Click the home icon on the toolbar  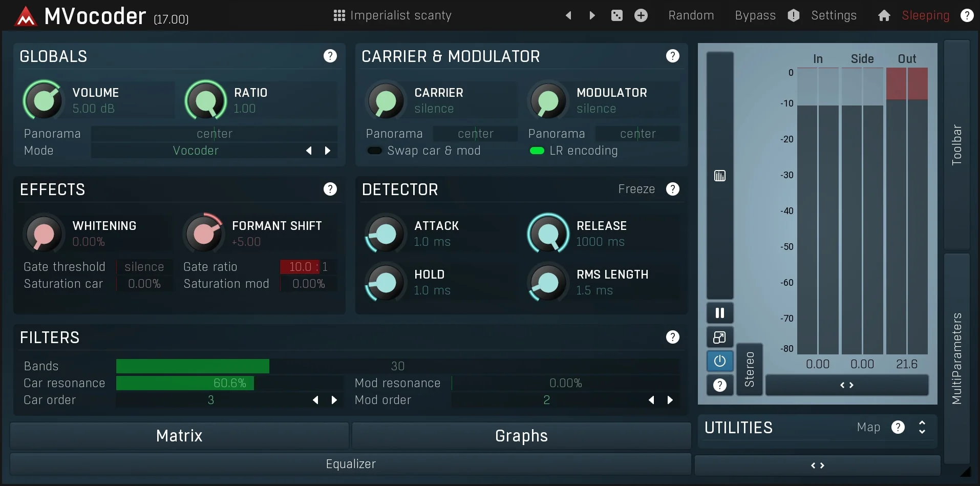click(884, 15)
